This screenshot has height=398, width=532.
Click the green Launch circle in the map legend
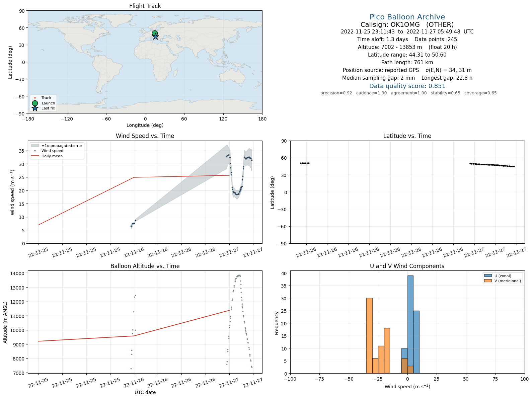35,103
